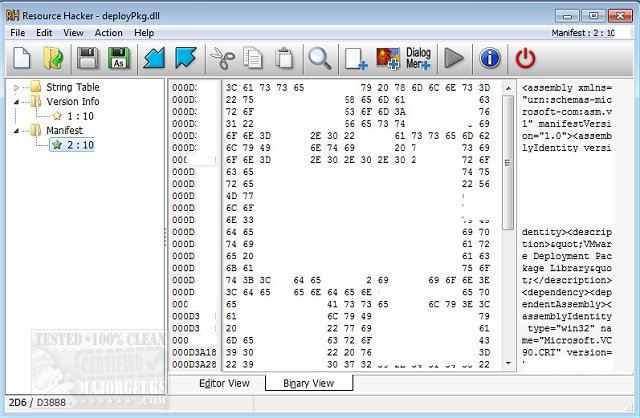
Task: Switch to the Binary View tab
Action: (309, 383)
